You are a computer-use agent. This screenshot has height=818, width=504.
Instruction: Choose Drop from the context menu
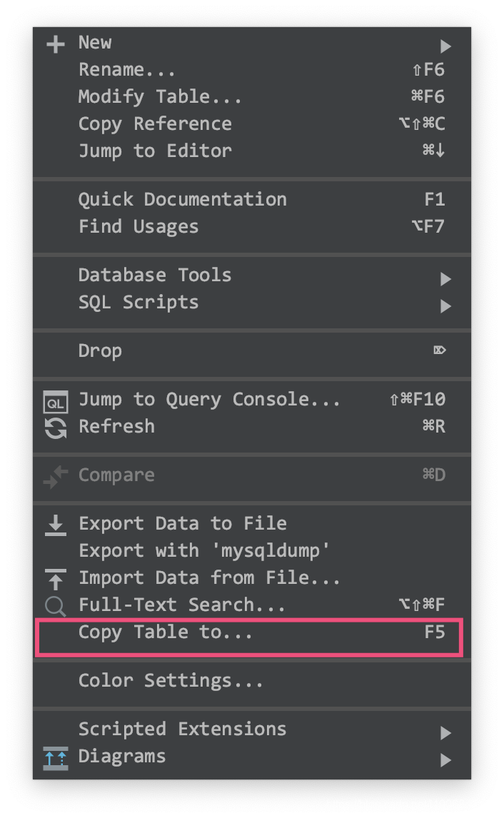tap(100, 351)
